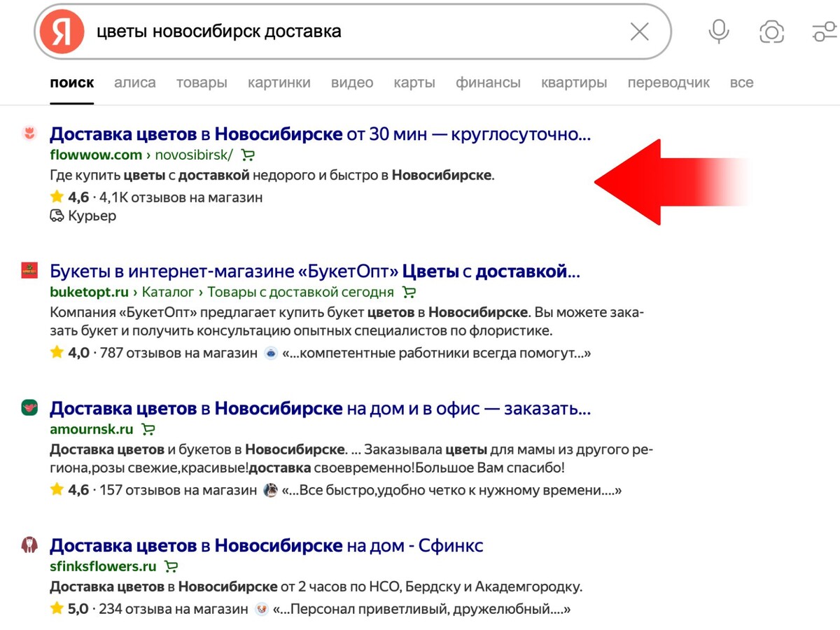Switch to the товары tab
The height and width of the screenshot is (630, 840).
202,83
